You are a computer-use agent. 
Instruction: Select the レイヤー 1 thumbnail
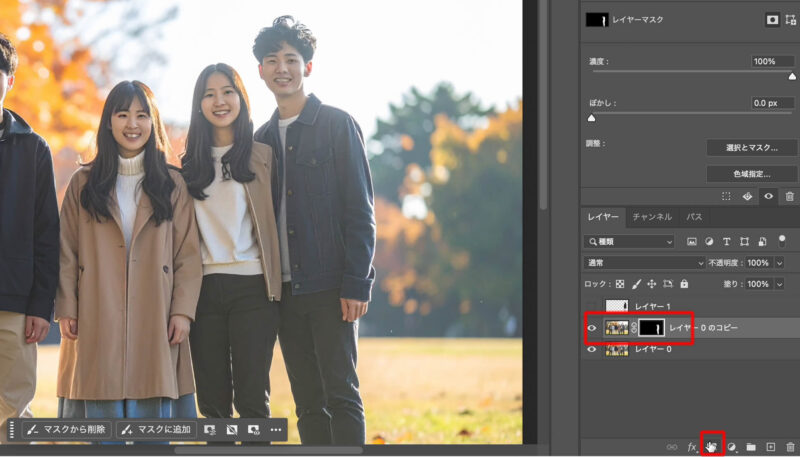point(616,307)
